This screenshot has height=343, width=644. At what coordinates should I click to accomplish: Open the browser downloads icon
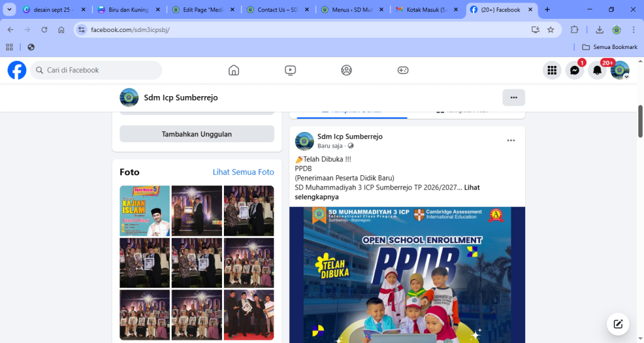coord(599,30)
